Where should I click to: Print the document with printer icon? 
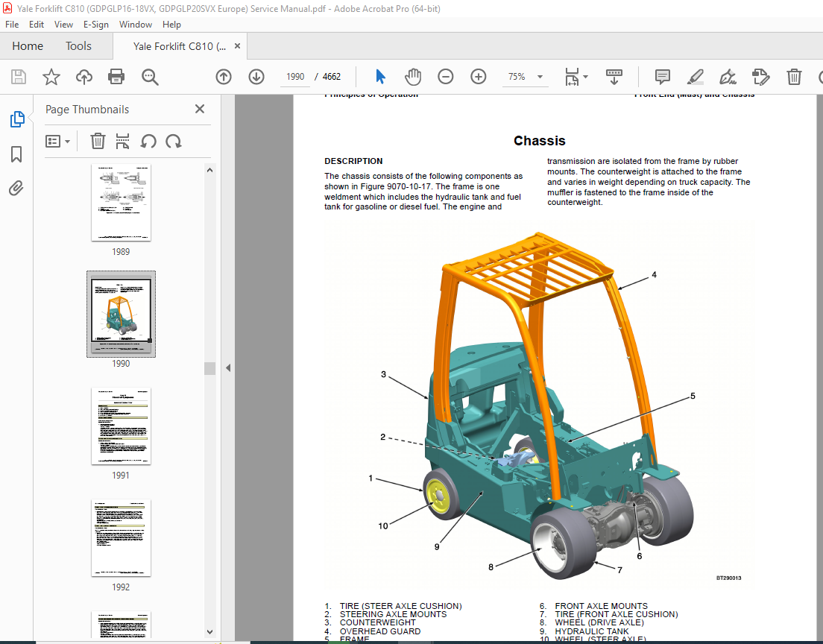click(x=116, y=77)
